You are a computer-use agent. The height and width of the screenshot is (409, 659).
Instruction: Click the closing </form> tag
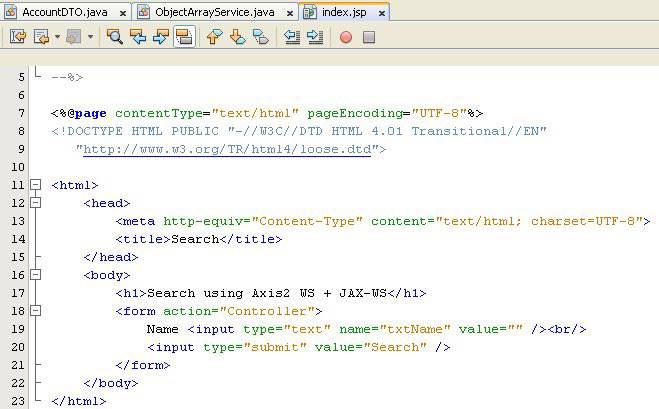(143, 365)
